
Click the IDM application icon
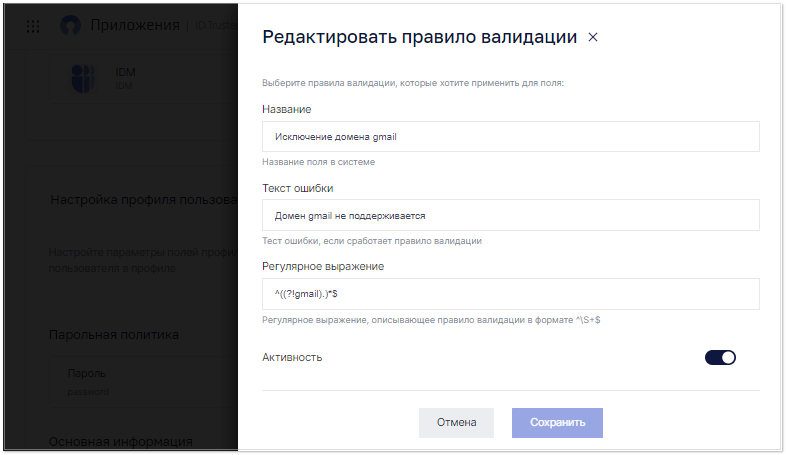click(x=83, y=79)
